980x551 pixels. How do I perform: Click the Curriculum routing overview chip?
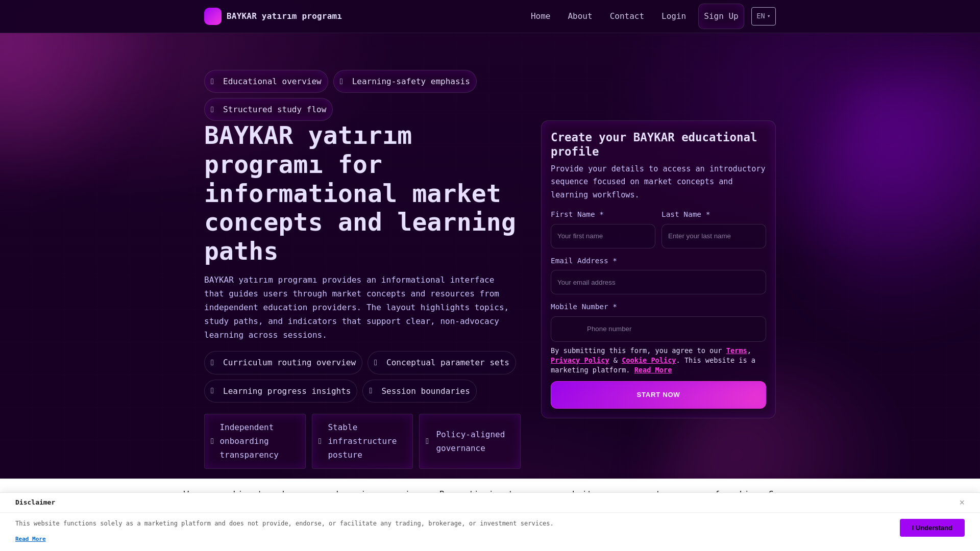click(x=283, y=363)
